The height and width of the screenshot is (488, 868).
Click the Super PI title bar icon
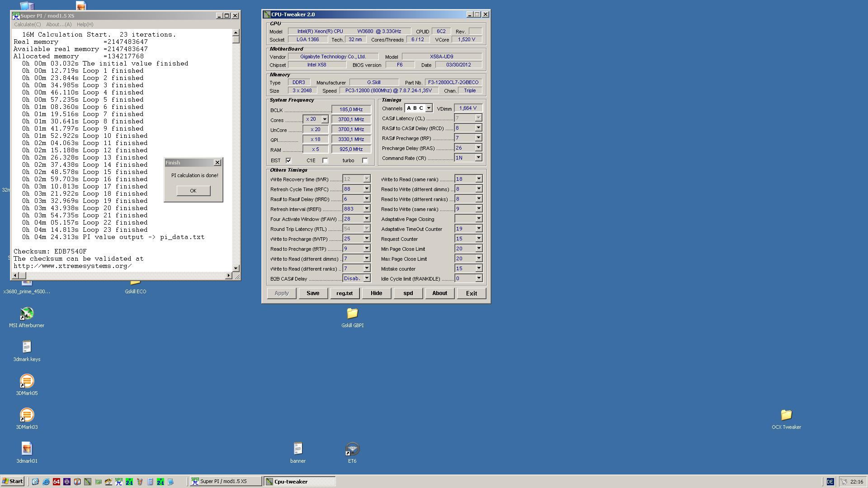[16, 15]
